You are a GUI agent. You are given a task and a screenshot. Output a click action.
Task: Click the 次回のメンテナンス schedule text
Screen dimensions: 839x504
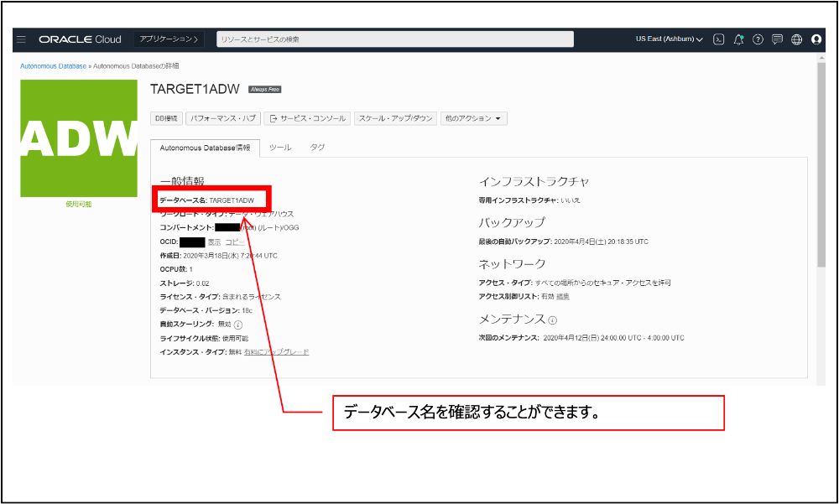pyautogui.click(x=581, y=338)
